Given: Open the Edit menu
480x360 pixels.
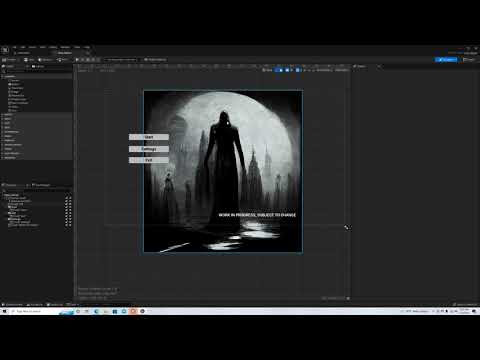Looking at the screenshot, I should (23, 47).
